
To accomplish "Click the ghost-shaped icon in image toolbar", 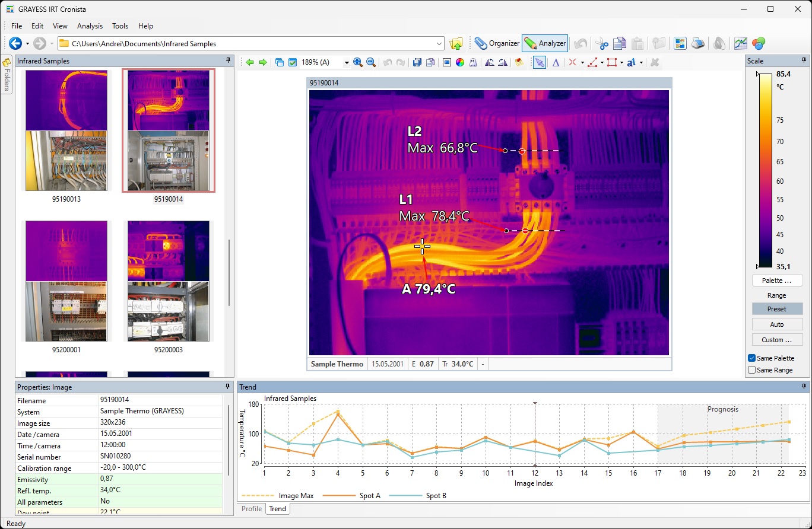I will [473, 62].
